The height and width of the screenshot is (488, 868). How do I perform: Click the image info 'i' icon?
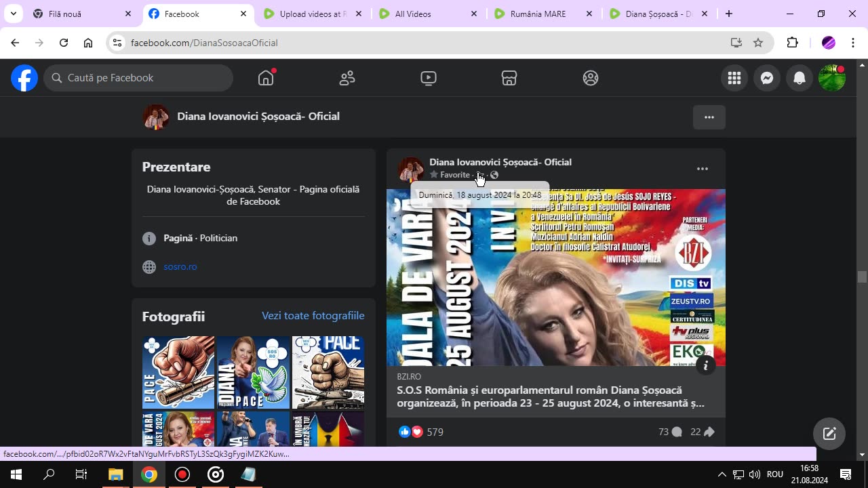705,365
